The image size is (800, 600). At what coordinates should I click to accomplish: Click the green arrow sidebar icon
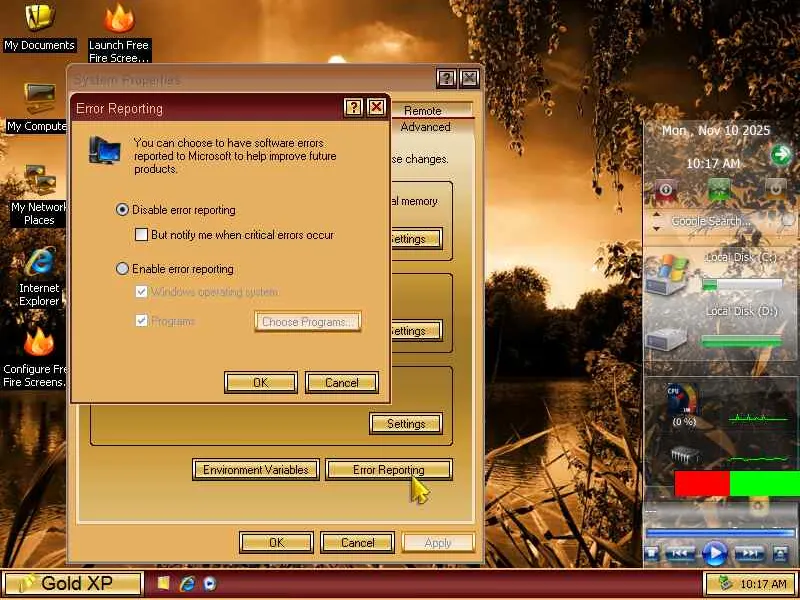click(781, 155)
